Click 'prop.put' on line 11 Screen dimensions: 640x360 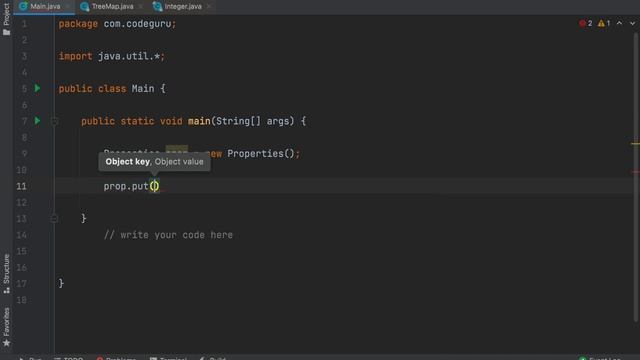(x=126, y=186)
